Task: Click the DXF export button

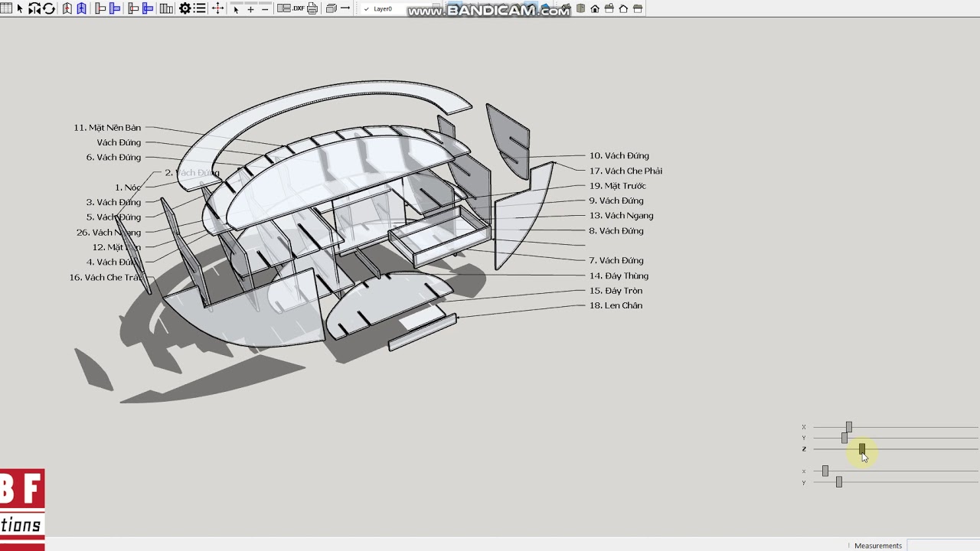Action: tap(298, 8)
